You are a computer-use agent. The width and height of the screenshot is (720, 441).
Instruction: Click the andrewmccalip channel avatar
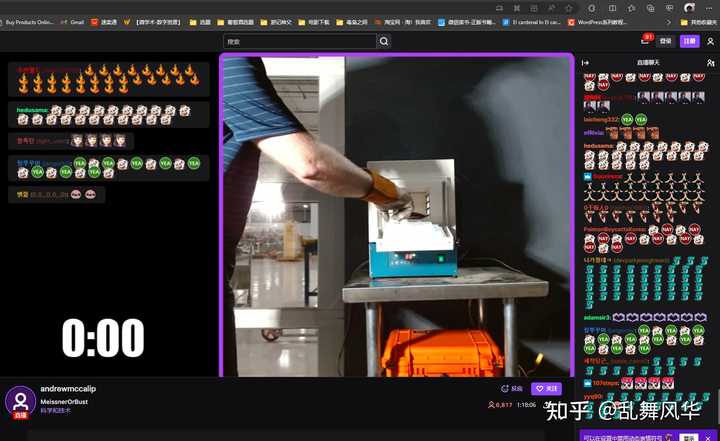tap(20, 402)
